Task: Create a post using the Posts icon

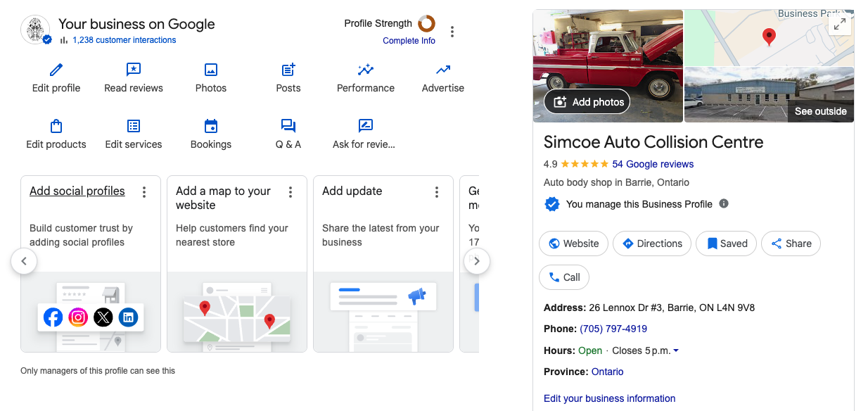Action: point(288,70)
